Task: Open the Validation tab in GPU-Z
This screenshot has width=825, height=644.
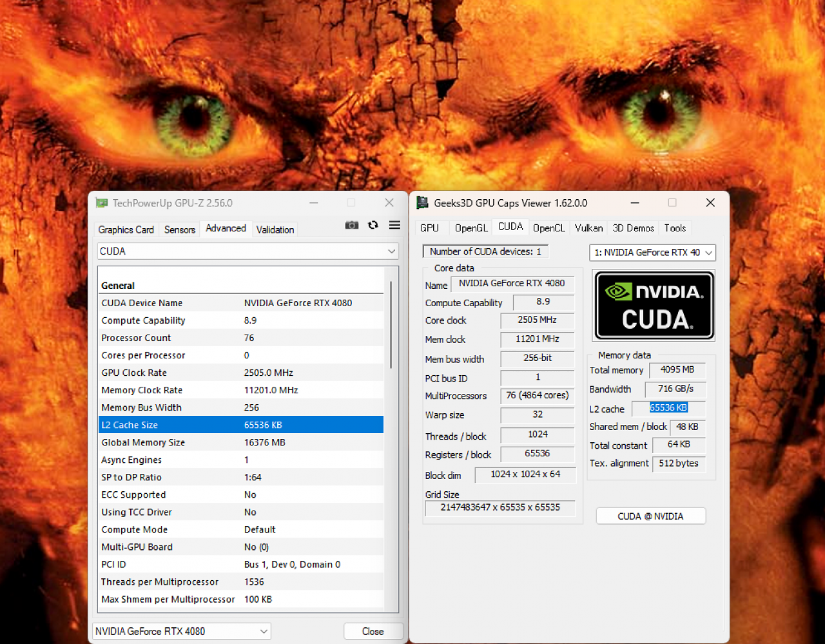Action: [x=275, y=229]
